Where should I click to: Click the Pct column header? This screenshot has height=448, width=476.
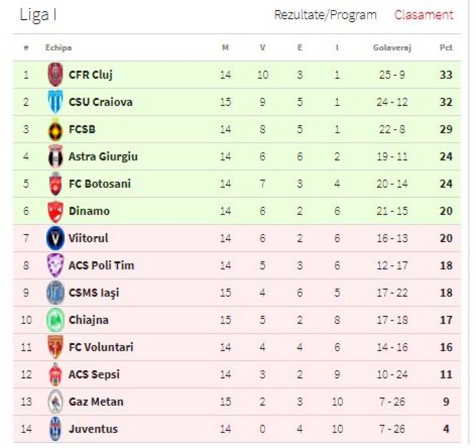pos(446,48)
